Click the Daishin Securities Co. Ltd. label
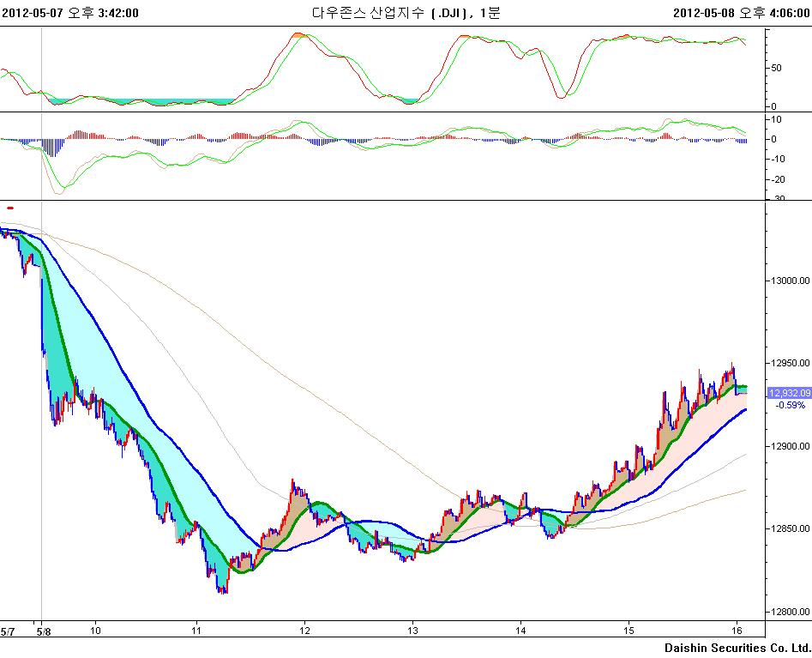812x658 pixels. tap(737, 647)
